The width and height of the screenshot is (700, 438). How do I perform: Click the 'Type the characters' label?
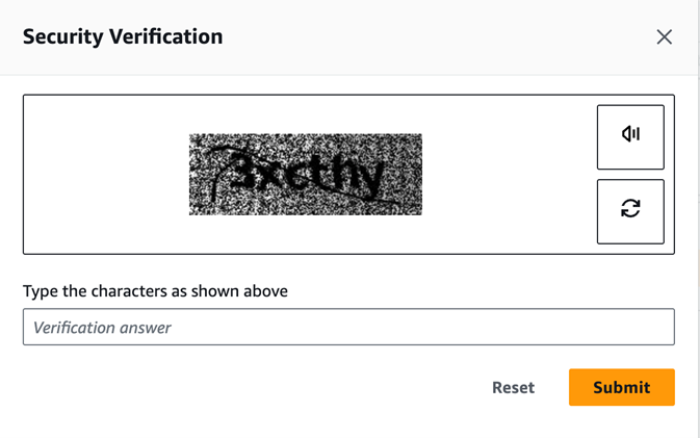pyautogui.click(x=155, y=291)
